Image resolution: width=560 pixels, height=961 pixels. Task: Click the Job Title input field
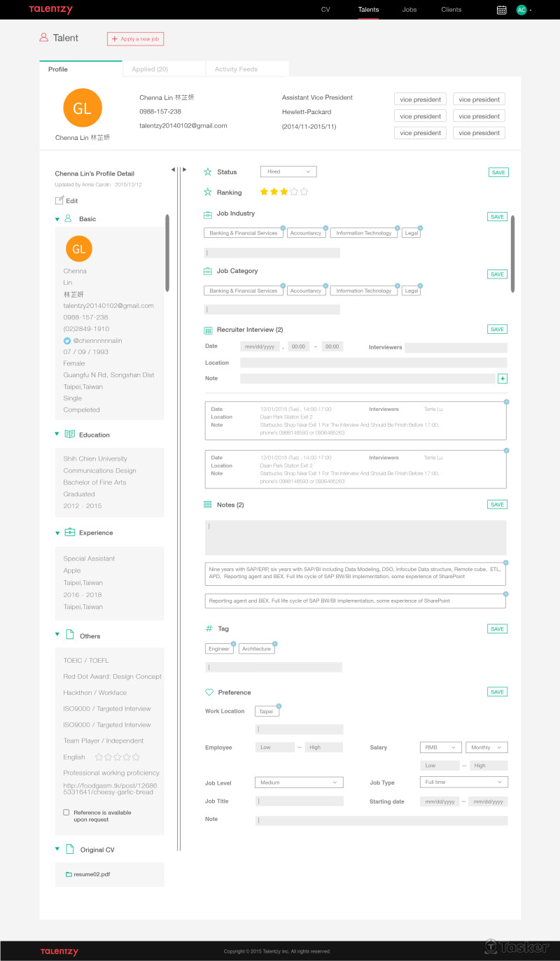point(300,801)
